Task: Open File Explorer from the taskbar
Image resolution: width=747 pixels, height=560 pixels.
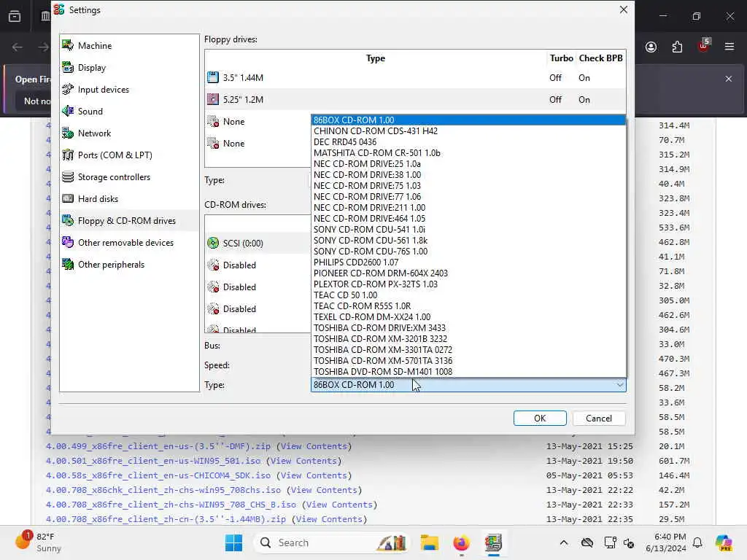Action: pyautogui.click(x=429, y=542)
